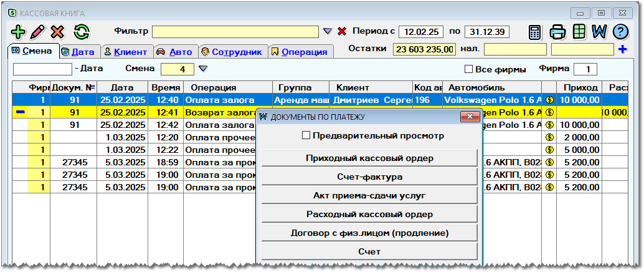Click the Фирма field with 1
Viewport: 644px width, 272px height.
point(585,69)
